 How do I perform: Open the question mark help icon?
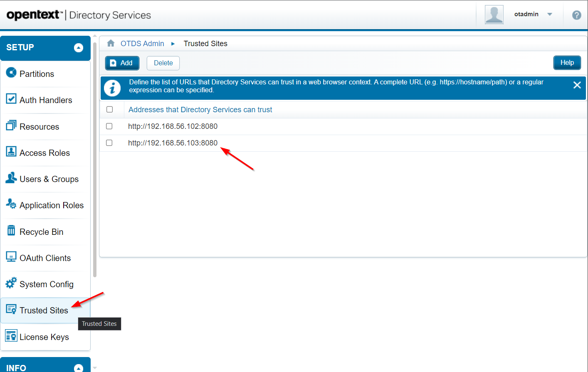pyautogui.click(x=576, y=15)
